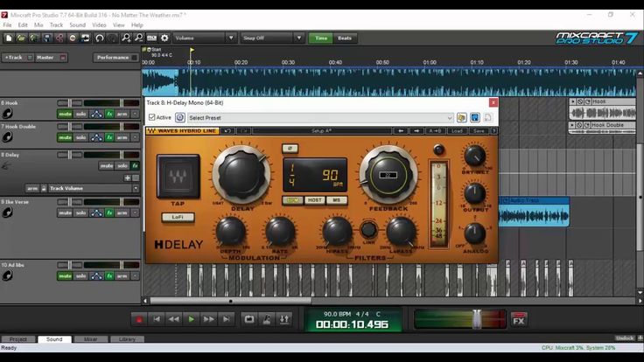Switch to the Library tab
644x362 pixels.
pyautogui.click(x=127, y=339)
